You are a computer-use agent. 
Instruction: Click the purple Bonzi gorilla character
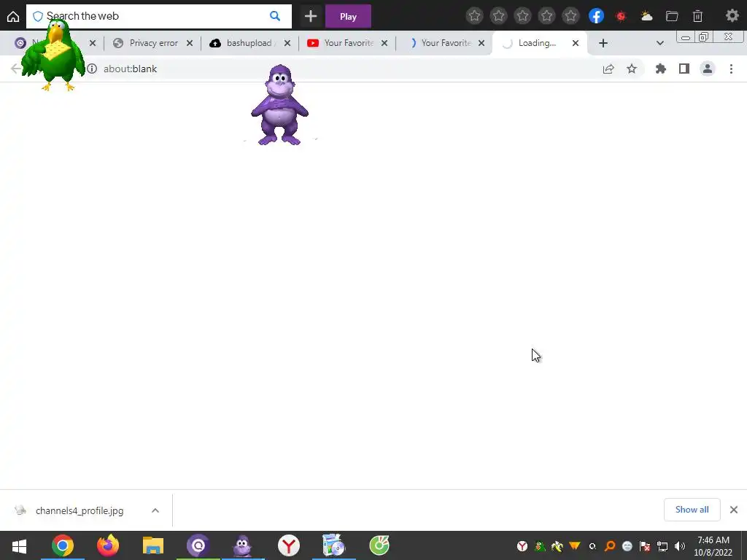(x=279, y=105)
